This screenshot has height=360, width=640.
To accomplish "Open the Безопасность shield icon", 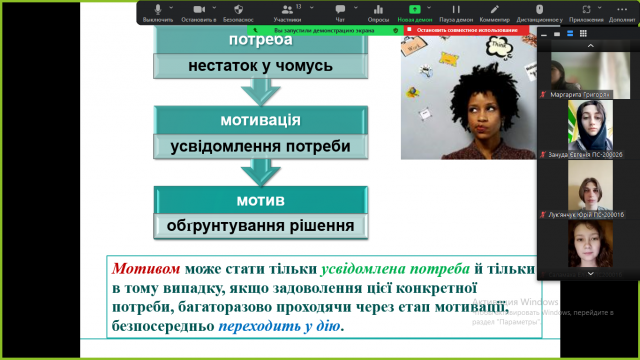I will click(x=238, y=9).
